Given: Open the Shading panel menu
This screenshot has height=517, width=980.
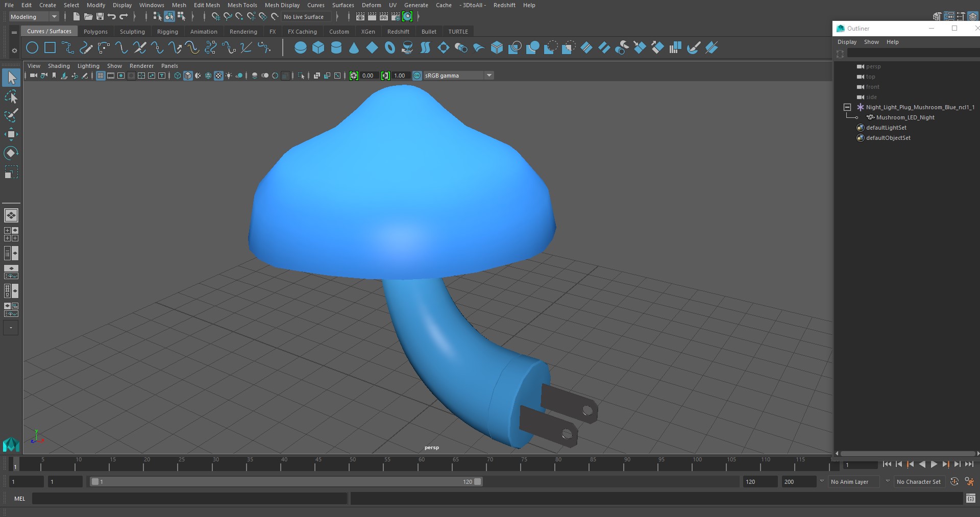Looking at the screenshot, I should [59, 66].
